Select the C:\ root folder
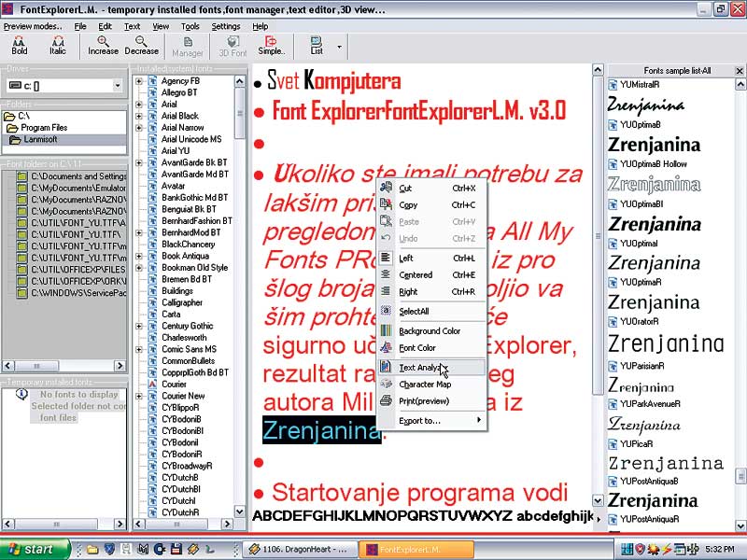This screenshot has width=747, height=560. point(23,116)
